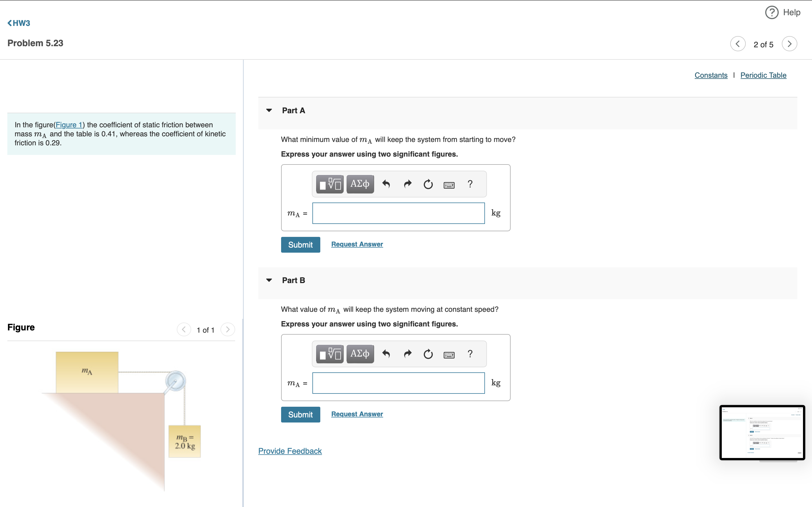Click the undo arrow in Part A toolbar
812x507 pixels.
point(386,184)
